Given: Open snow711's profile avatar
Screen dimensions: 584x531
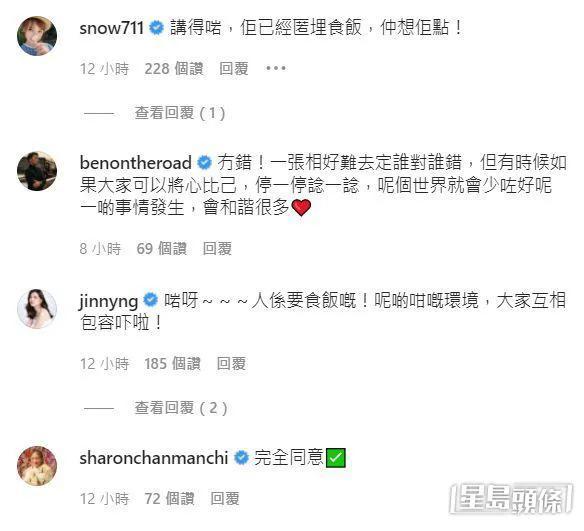Looking at the screenshot, I should (37, 36).
